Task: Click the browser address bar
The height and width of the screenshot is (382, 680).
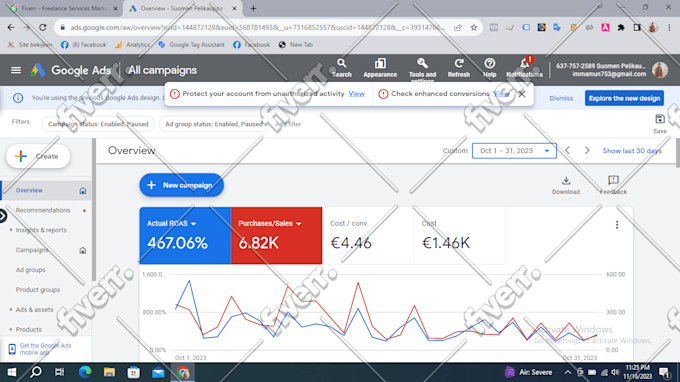Action: (258, 27)
